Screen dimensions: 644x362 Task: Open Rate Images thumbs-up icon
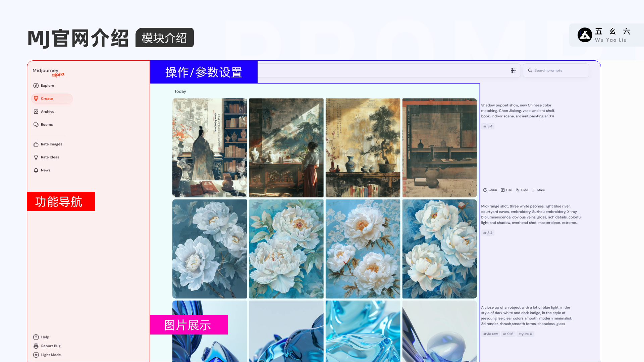36,144
